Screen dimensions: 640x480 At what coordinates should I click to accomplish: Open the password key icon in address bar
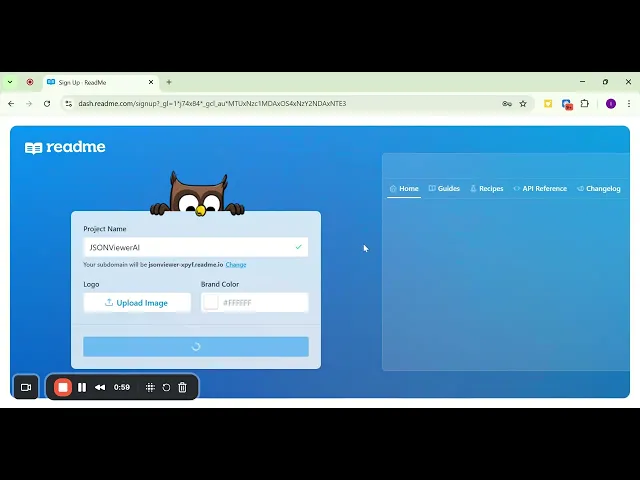[507, 104]
